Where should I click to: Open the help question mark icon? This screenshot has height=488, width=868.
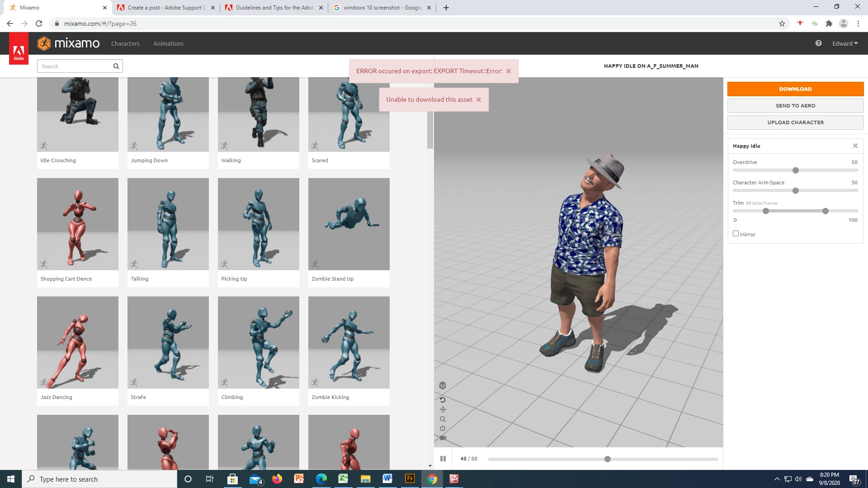click(818, 43)
